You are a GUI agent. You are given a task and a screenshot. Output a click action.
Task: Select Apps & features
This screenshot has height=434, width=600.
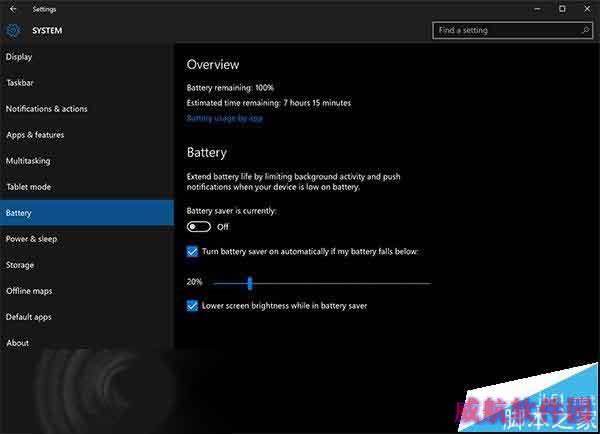click(87, 135)
